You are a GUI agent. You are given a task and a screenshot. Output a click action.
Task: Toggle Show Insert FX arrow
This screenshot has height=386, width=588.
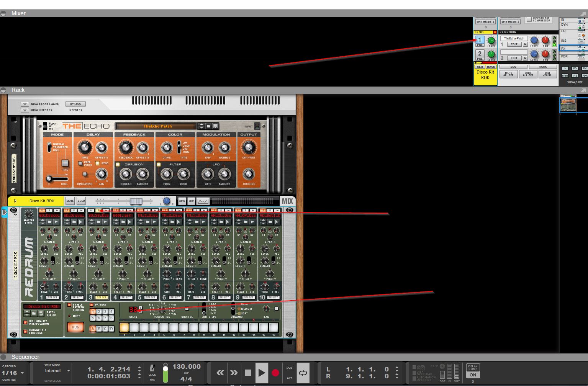coord(25,110)
